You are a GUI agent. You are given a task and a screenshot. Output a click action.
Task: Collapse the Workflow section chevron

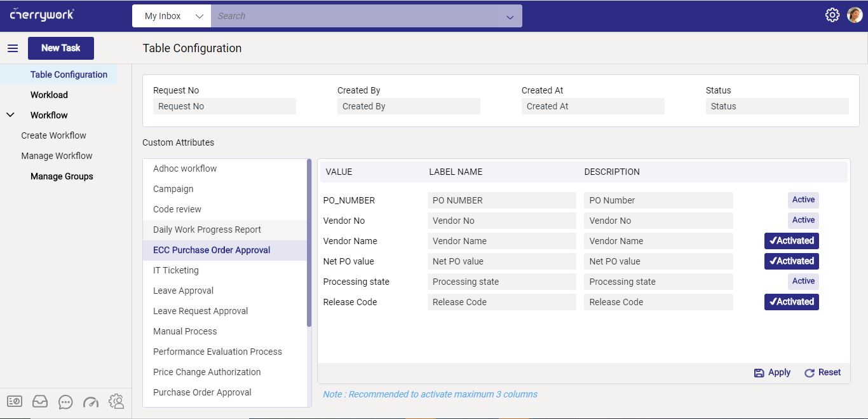[x=10, y=115]
